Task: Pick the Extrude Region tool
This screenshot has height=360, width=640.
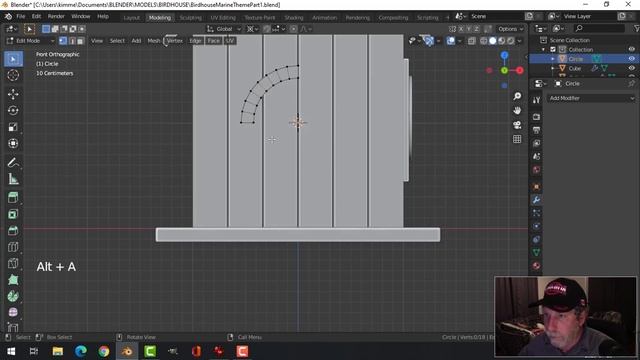Action: pos(13,198)
